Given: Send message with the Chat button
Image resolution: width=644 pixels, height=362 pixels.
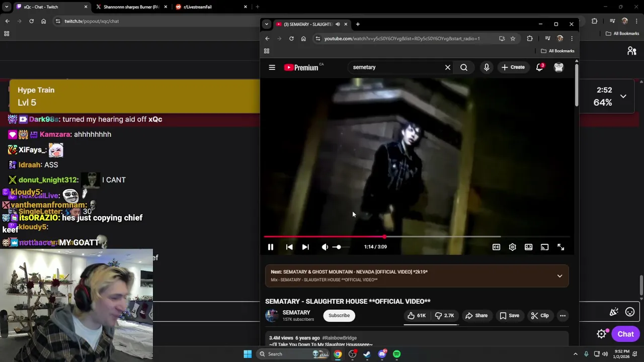Looking at the screenshot, I should [x=625, y=334].
